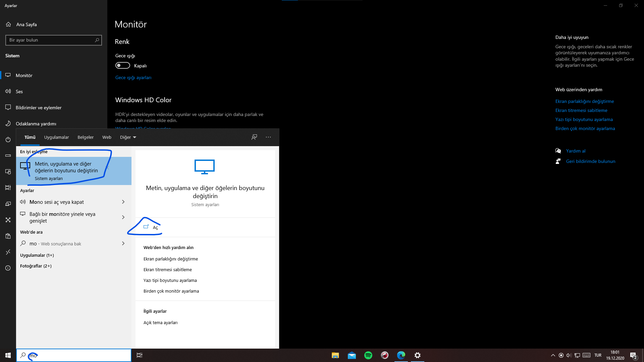Open Gece ışığı ayarları link

pyautogui.click(x=133, y=77)
